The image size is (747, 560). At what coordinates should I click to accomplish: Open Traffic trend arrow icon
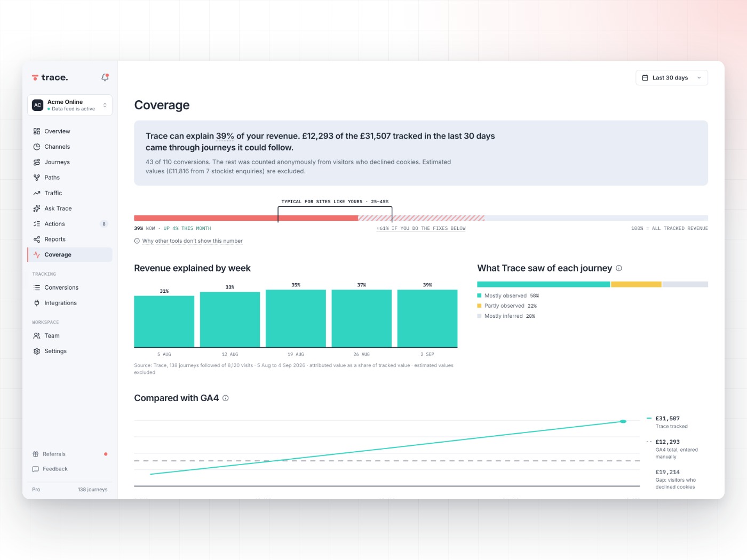pos(37,193)
